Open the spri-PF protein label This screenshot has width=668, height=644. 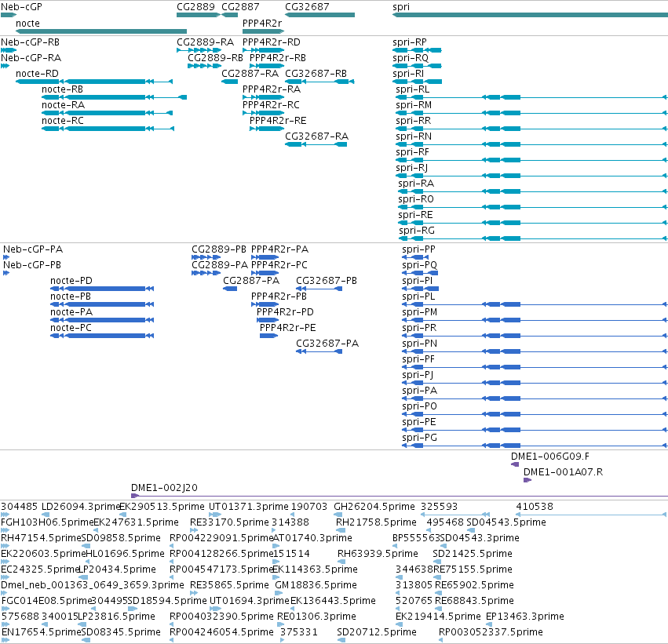418,360
